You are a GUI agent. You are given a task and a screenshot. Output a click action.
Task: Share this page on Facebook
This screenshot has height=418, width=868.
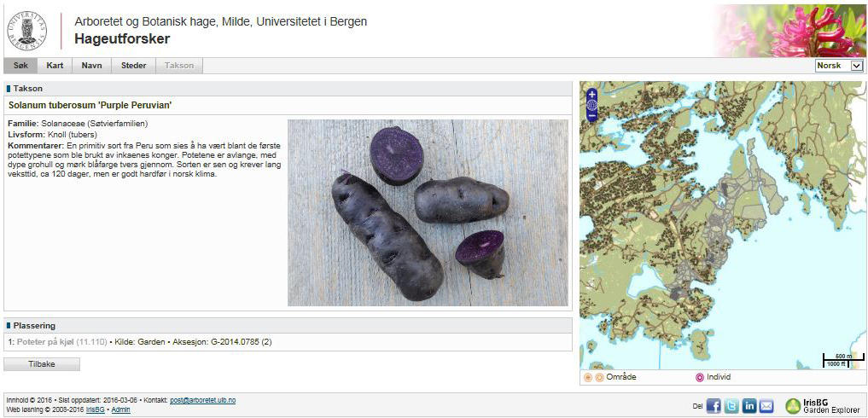[714, 406]
